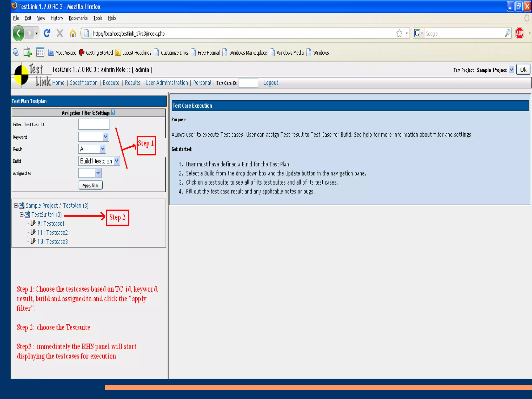Open Customize Links bookmark
532x399 pixels.
(x=171, y=53)
